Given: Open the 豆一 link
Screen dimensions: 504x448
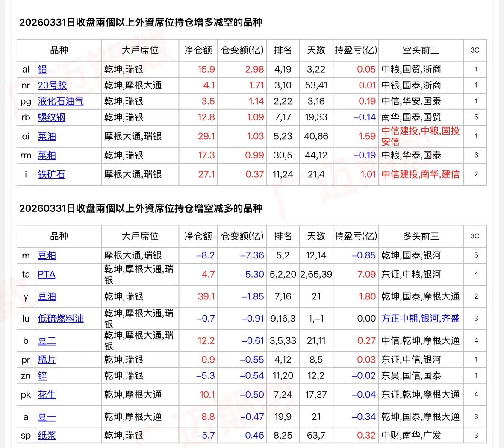Looking at the screenshot, I should point(47,417).
